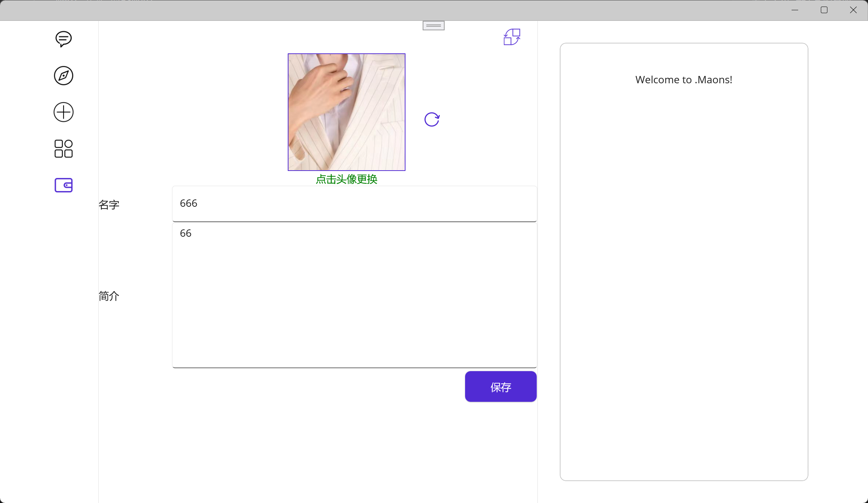Image resolution: width=868 pixels, height=503 pixels.
Task: Click the suit avatar thumbnail to change it
Action: 346,112
